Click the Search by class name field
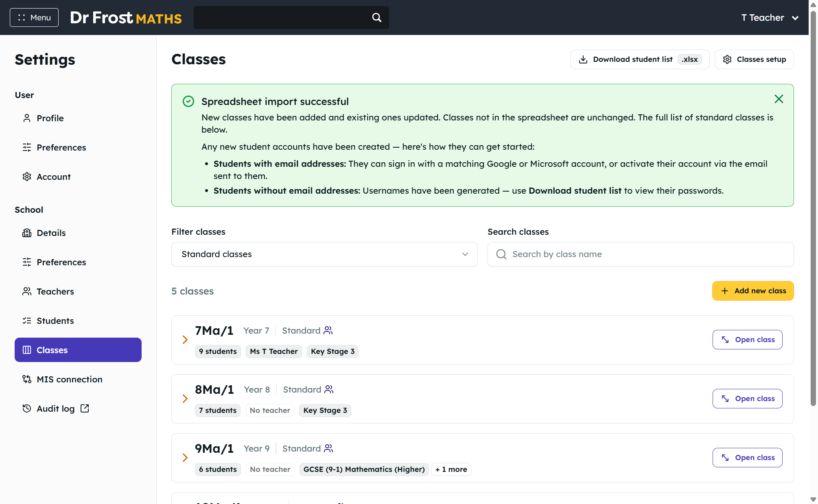Image resolution: width=818 pixels, height=504 pixels. click(x=641, y=254)
